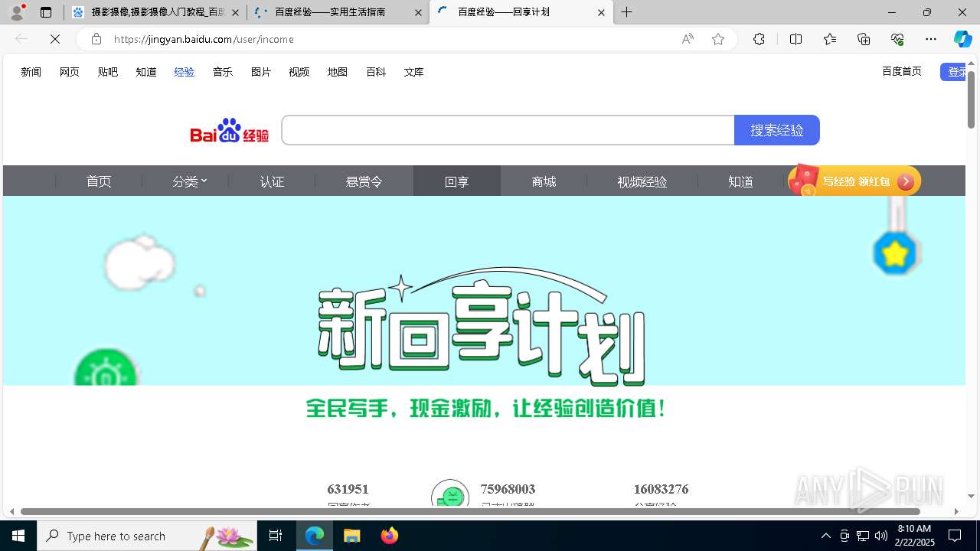
Task: Click the vertical page scrollbar thumb
Action: pyautogui.click(x=971, y=99)
